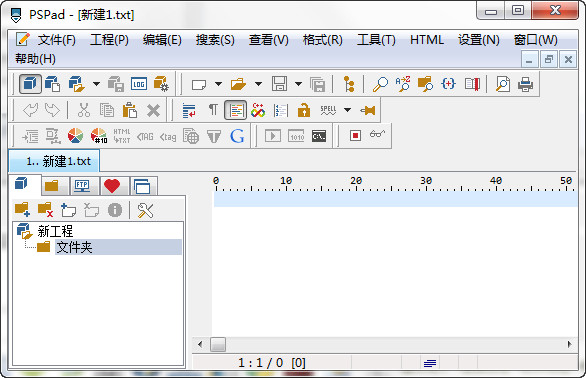
Task: Toggle the syntax highlighting icon
Action: point(235,110)
